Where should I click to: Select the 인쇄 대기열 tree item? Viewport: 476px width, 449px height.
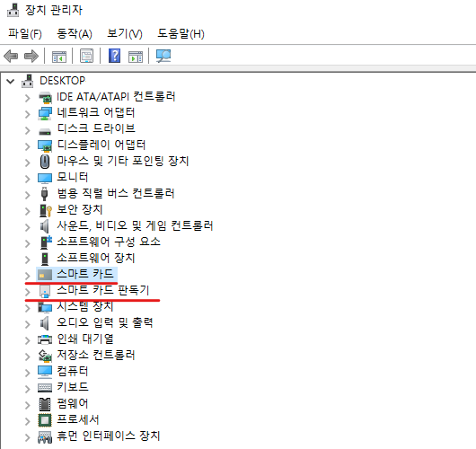pos(85,339)
